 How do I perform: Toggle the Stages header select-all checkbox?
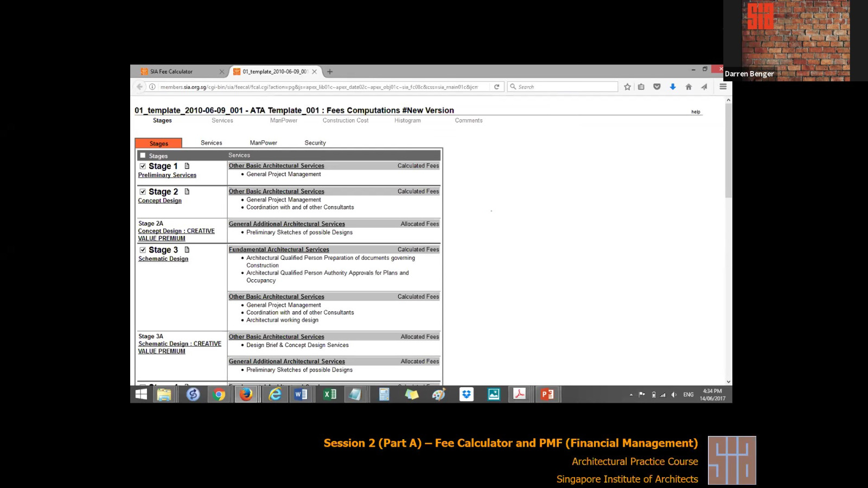pos(143,156)
